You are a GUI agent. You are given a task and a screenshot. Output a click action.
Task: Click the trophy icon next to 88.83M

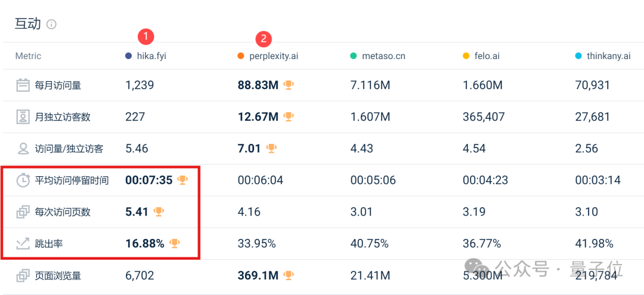(x=289, y=85)
